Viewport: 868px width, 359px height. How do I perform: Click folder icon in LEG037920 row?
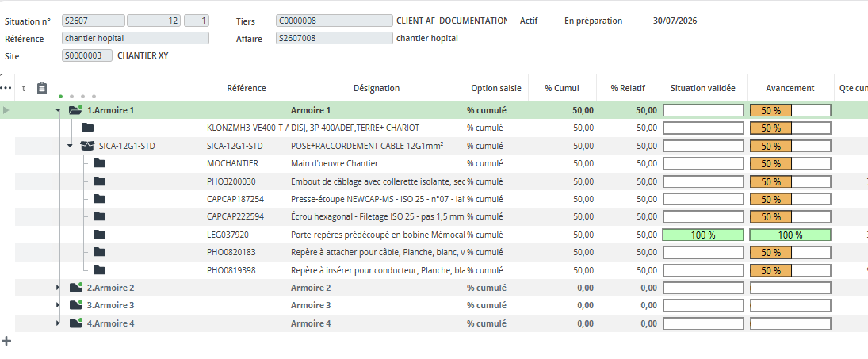(99, 235)
